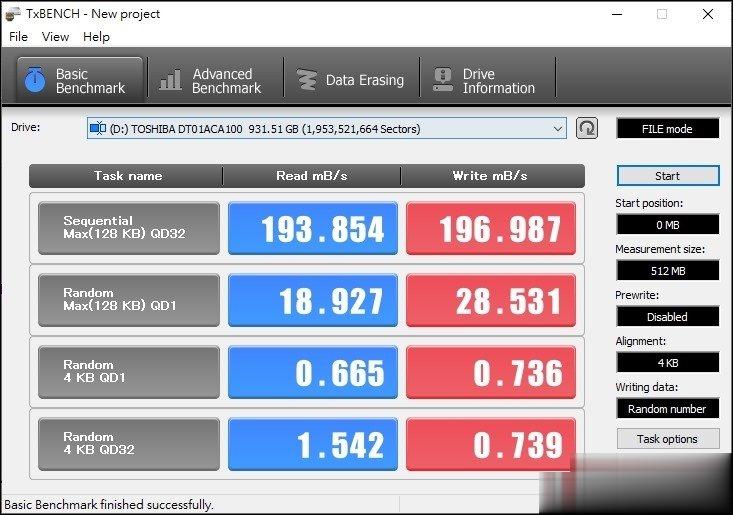Change the Alignment 4 KB setting
Screen dimensions: 733x515
(668, 363)
